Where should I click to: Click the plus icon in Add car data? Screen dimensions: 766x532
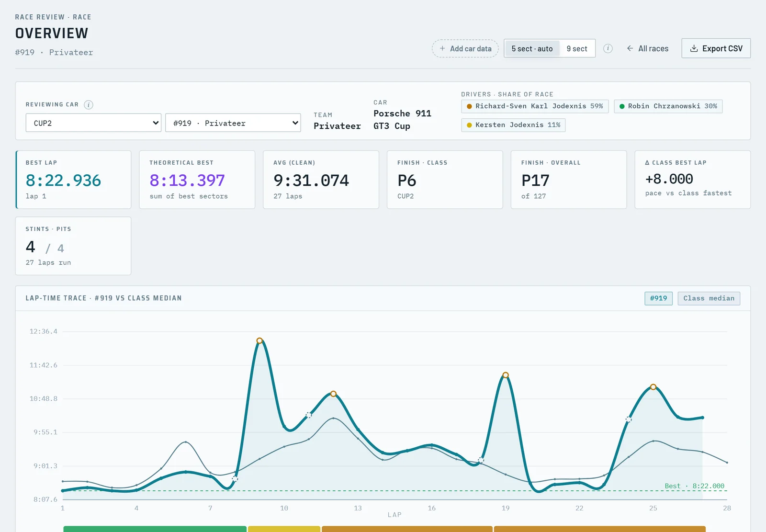(442, 48)
